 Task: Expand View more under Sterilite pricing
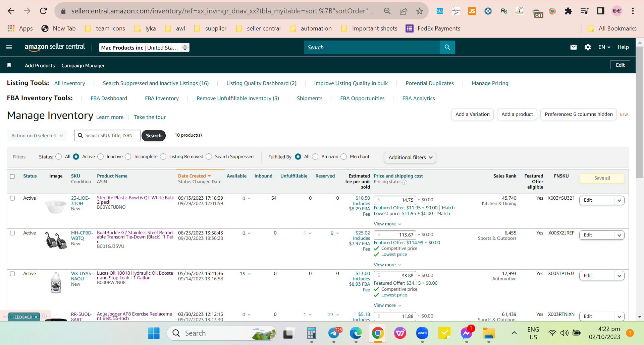point(387,224)
